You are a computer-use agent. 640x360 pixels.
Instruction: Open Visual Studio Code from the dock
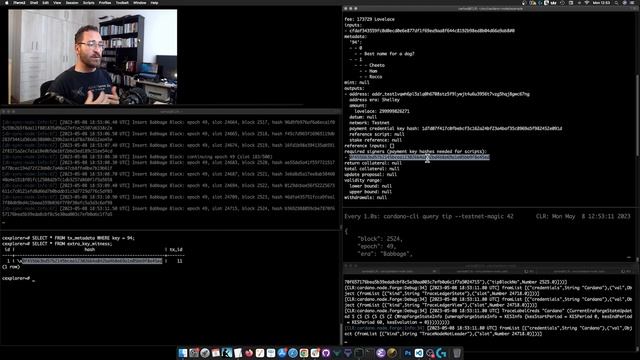click(419, 353)
